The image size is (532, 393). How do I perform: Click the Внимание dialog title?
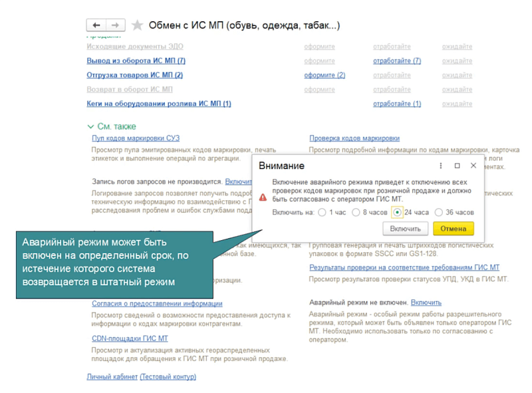(281, 166)
